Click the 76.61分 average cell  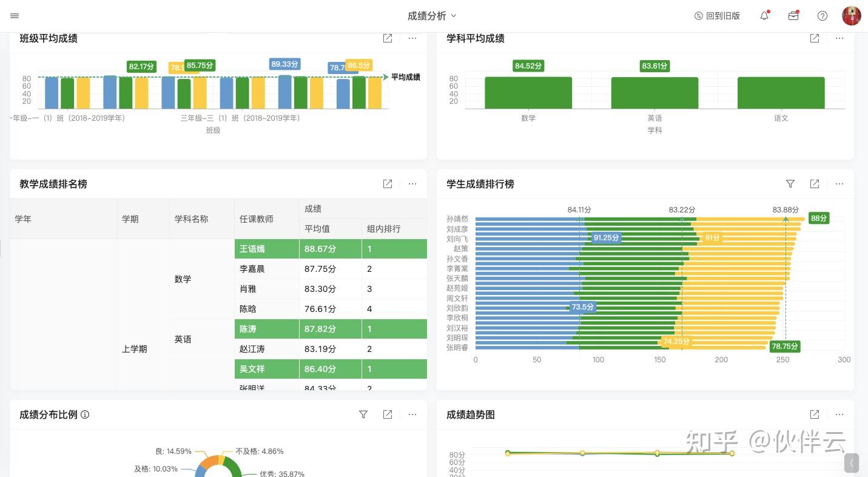[331, 309]
